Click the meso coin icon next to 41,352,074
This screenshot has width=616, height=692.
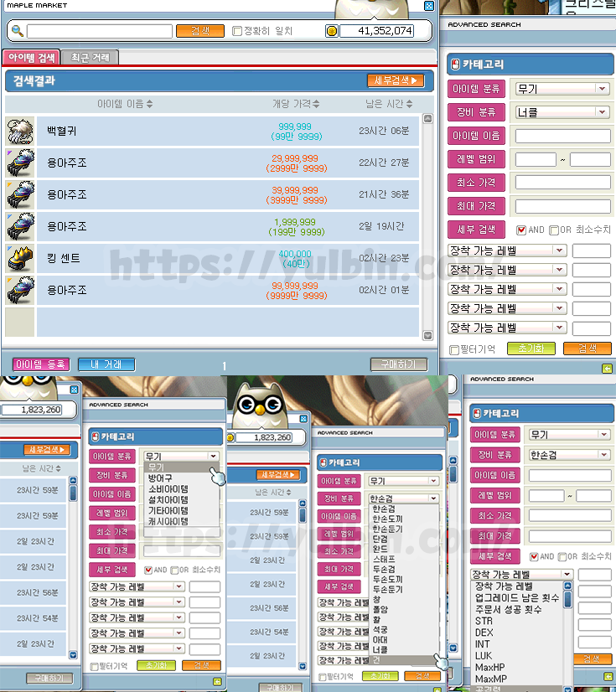pyautogui.click(x=332, y=31)
